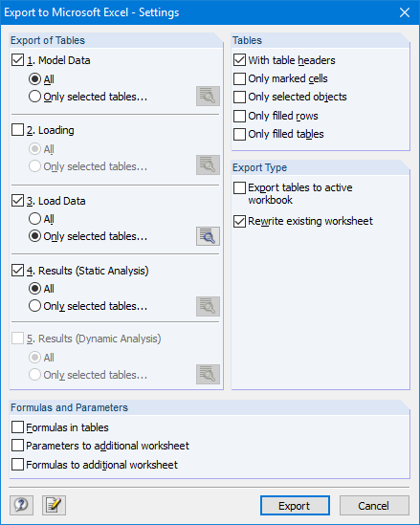
Task: Click the edit notes icon button
Action: 54,505
